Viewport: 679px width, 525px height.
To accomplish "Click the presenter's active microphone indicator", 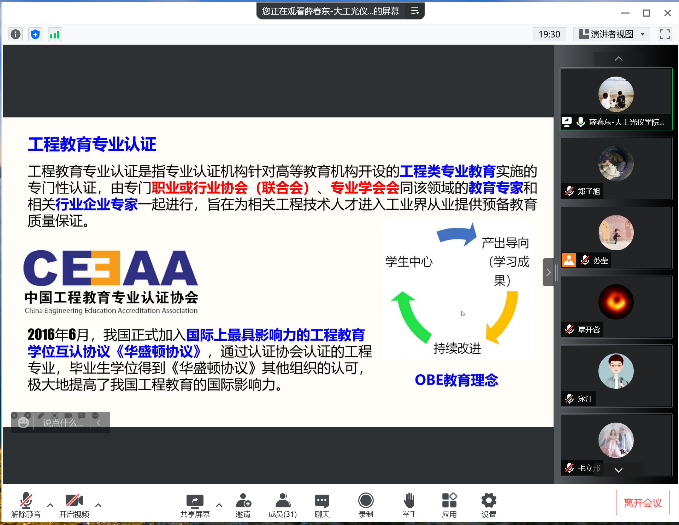I will [581, 122].
